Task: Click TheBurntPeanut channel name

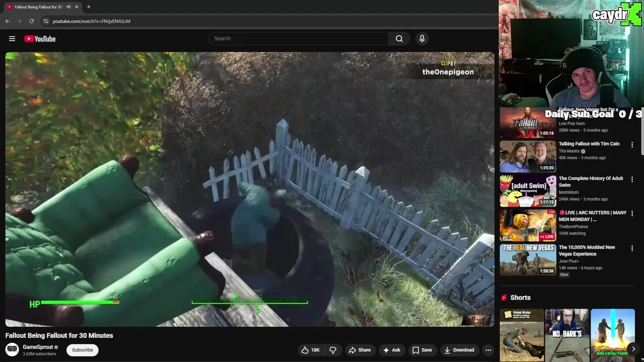Action: pyautogui.click(x=574, y=227)
